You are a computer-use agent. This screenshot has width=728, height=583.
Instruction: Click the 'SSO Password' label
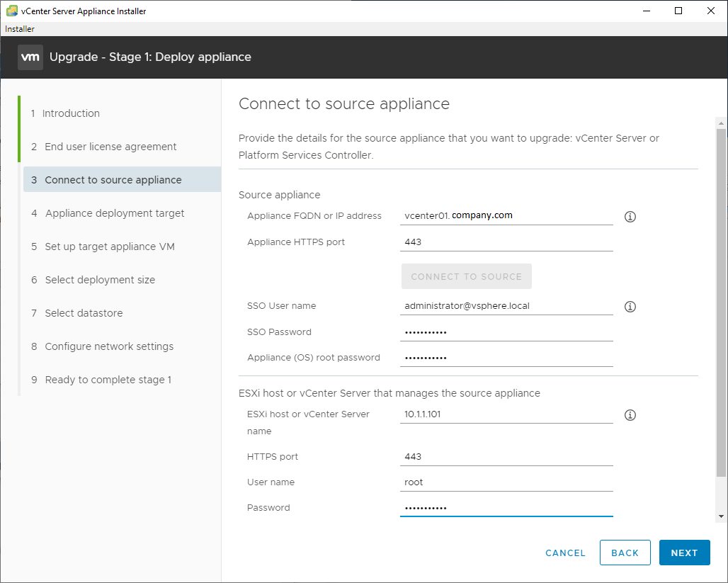pyautogui.click(x=279, y=332)
